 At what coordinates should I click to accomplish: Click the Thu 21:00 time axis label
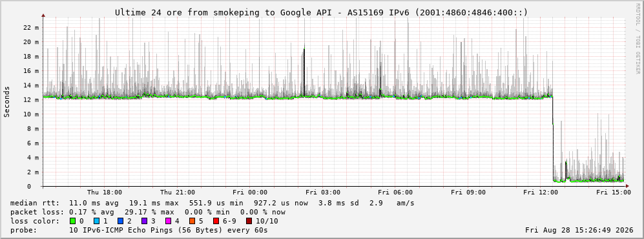(x=178, y=192)
